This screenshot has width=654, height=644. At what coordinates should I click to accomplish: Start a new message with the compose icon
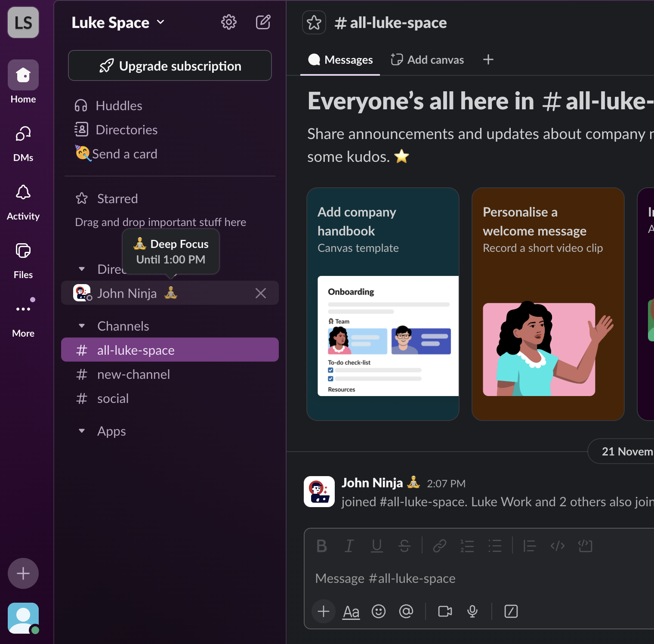pos(263,22)
